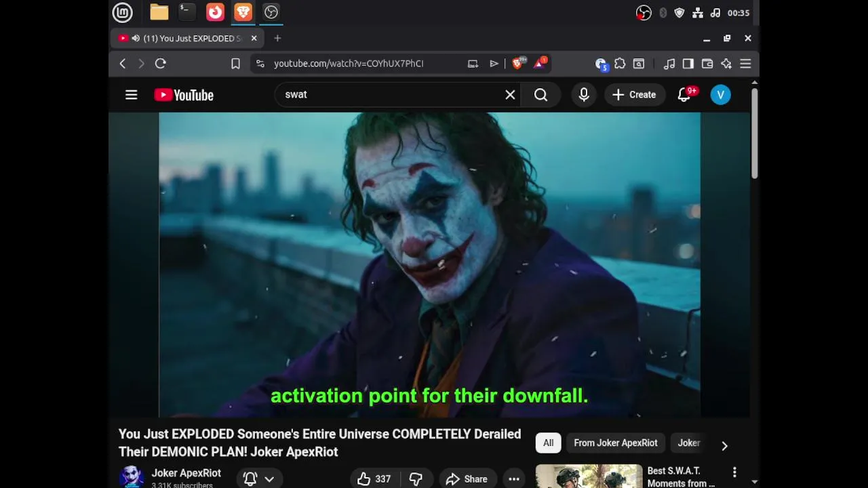Open the screen cast icon in address bar

pyautogui.click(x=473, y=64)
